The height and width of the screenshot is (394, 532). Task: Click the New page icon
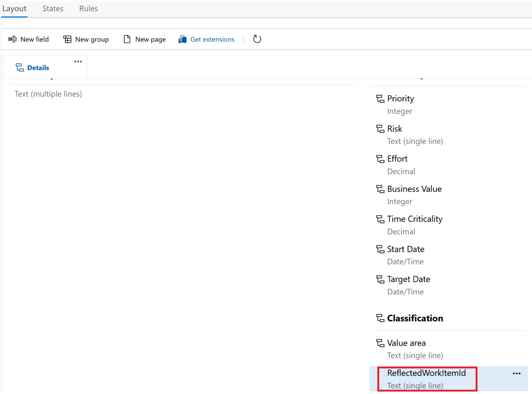127,39
